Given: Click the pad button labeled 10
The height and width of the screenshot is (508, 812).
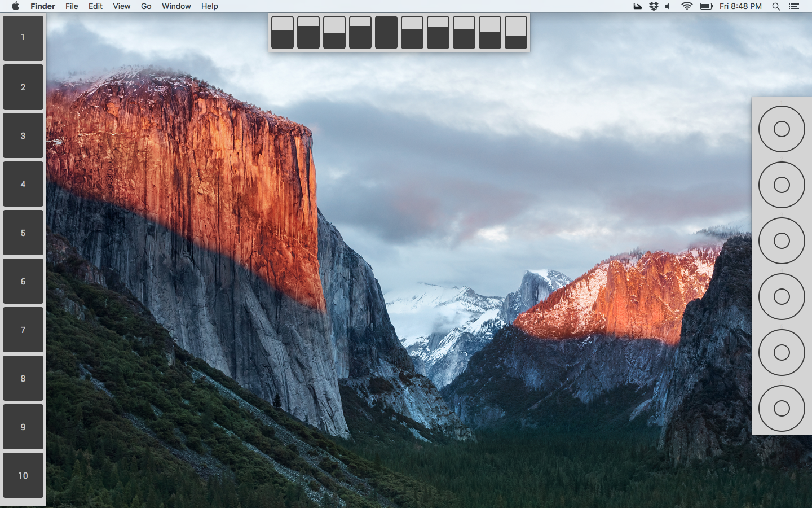Looking at the screenshot, I should click(x=23, y=475).
